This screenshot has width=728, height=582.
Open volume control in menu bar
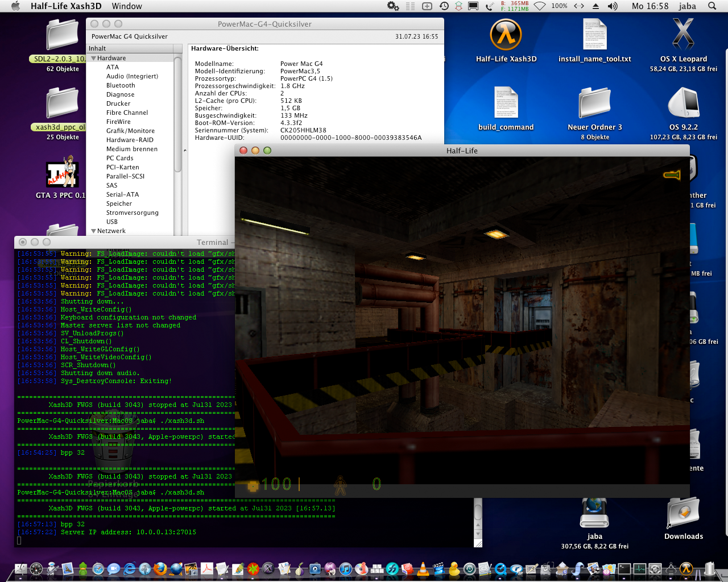(x=613, y=6)
